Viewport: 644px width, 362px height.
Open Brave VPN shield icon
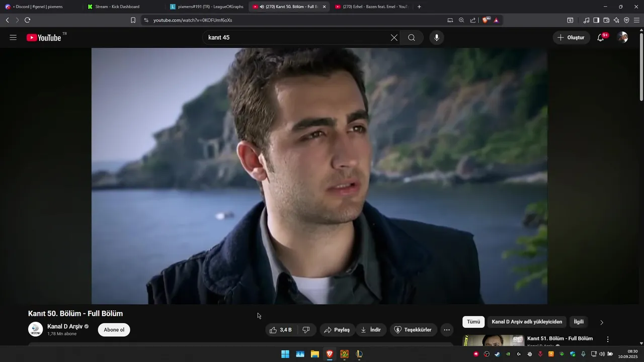(x=626, y=20)
